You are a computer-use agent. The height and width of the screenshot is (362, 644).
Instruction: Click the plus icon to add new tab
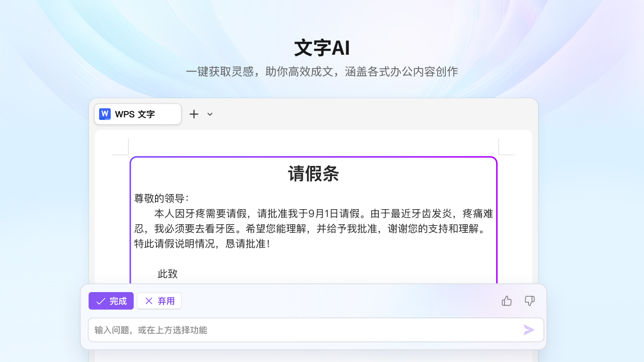coord(194,114)
